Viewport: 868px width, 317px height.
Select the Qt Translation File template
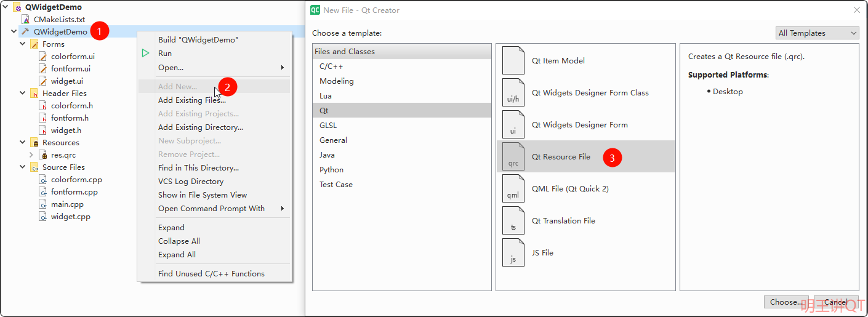click(x=585, y=220)
